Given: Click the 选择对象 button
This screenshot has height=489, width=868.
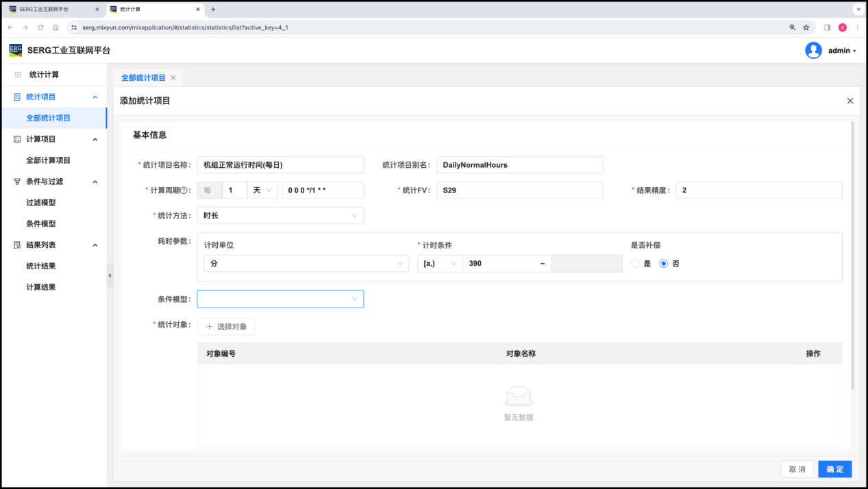Looking at the screenshot, I should tap(226, 327).
